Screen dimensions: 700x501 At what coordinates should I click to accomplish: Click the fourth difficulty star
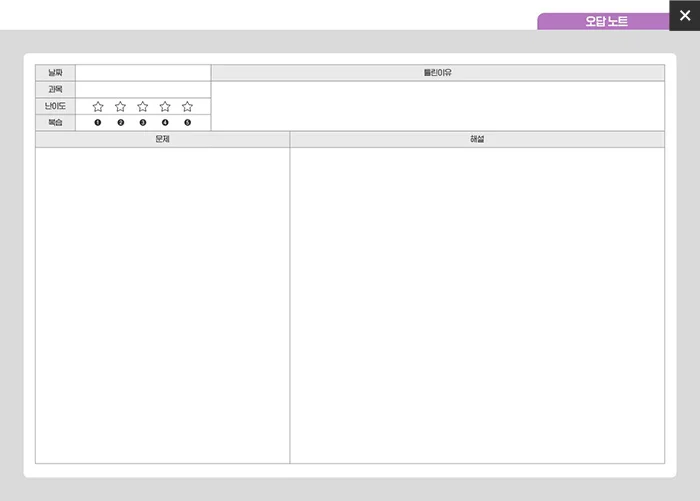pos(165,106)
